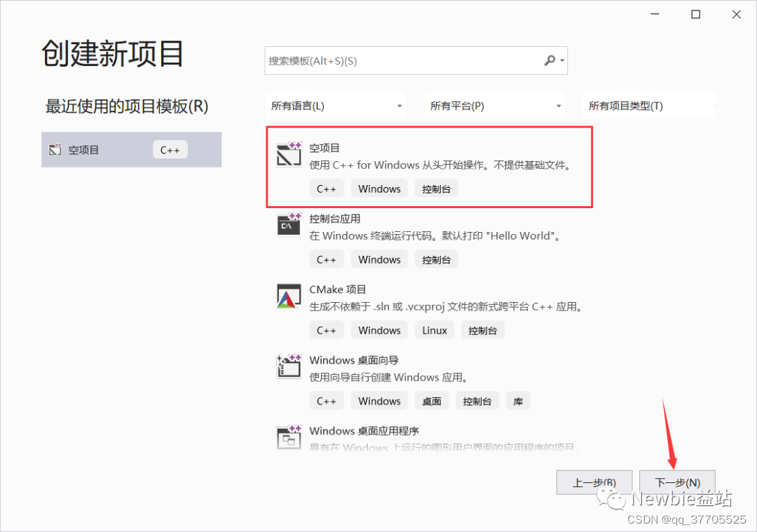Click the 控制台 tag under CMake 项目

pos(483,330)
